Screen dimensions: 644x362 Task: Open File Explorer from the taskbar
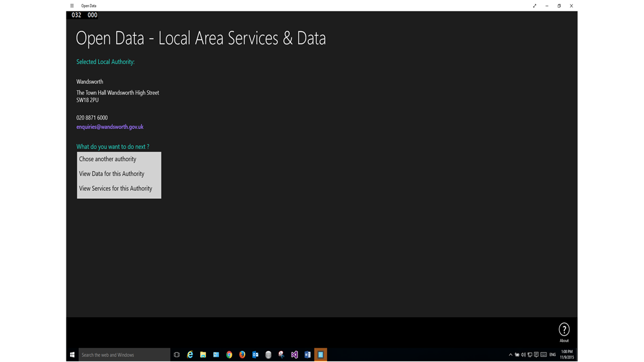pos(203,354)
